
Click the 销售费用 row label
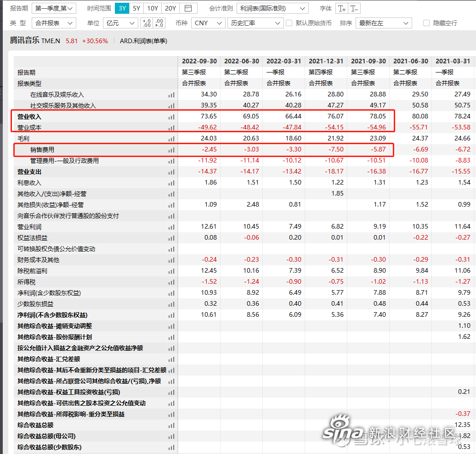click(42, 150)
